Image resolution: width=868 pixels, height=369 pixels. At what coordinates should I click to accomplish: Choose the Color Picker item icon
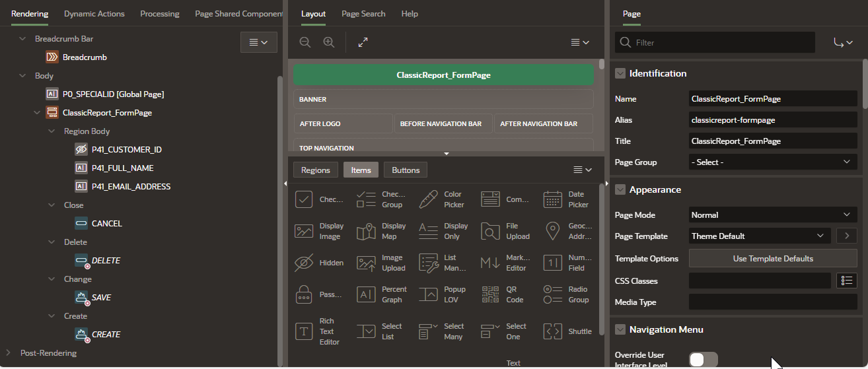pyautogui.click(x=428, y=199)
